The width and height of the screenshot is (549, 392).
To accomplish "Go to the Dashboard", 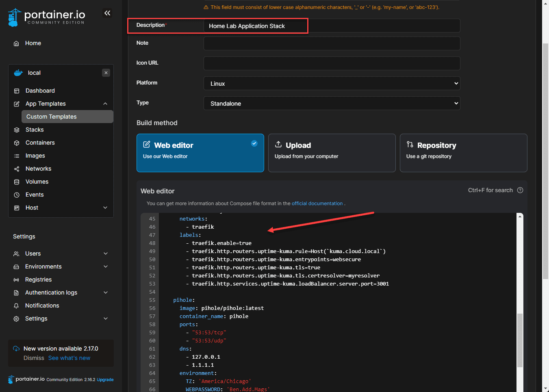I will pyautogui.click(x=40, y=90).
